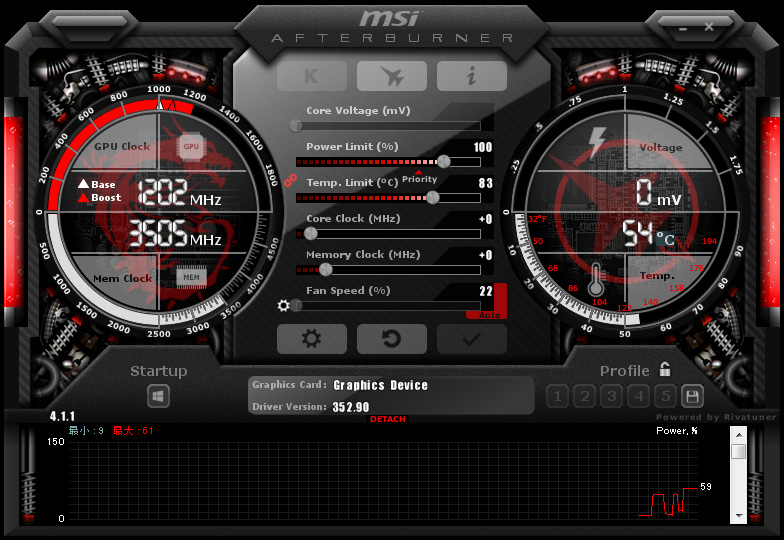Click the monitoring graph scrollbar thumb
The image size is (784, 540).
tap(738, 451)
